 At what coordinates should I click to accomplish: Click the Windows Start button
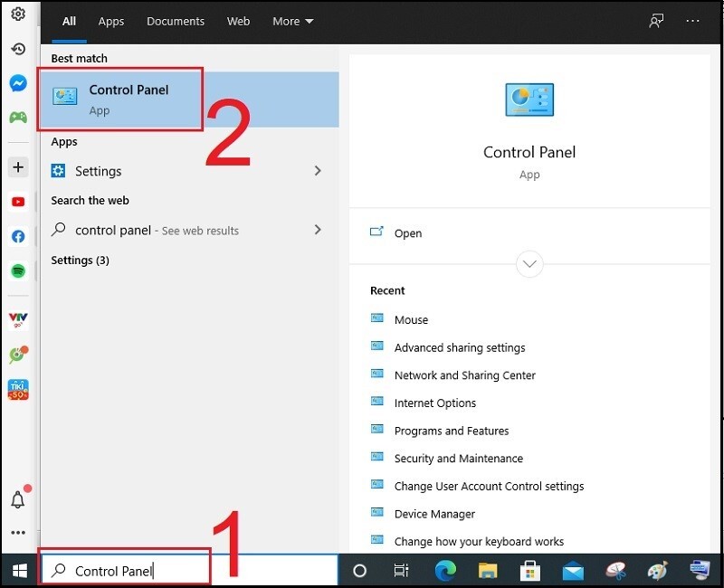[x=19, y=571]
